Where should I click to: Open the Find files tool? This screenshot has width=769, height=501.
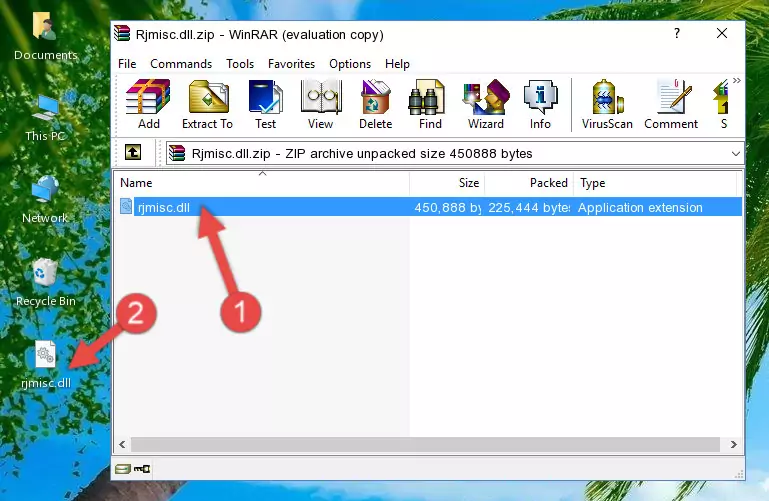430,104
